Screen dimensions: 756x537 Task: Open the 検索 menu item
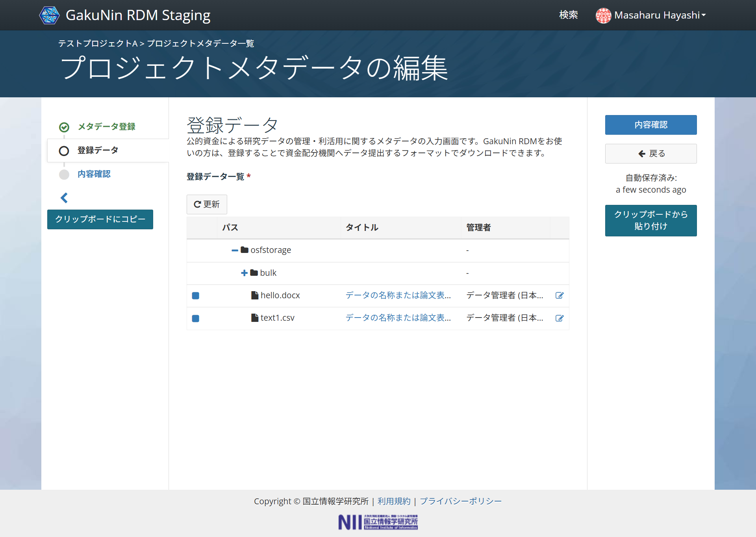[568, 15]
